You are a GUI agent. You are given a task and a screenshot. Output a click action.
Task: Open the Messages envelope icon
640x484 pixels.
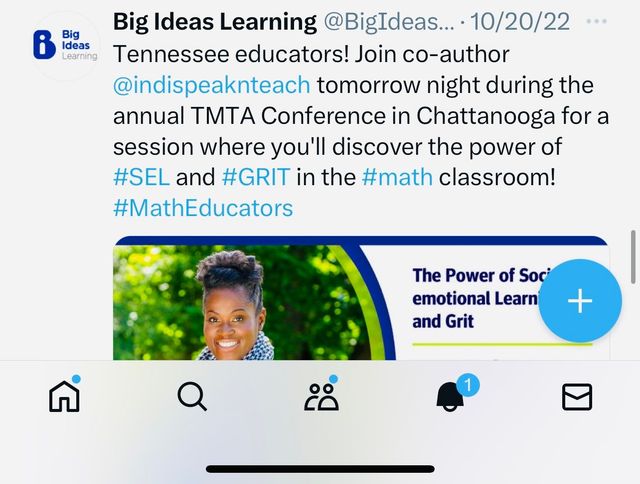(577, 397)
